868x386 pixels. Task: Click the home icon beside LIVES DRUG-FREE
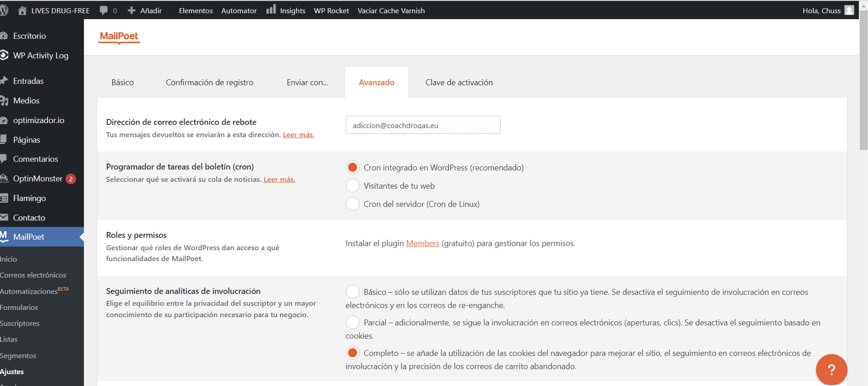[22, 10]
